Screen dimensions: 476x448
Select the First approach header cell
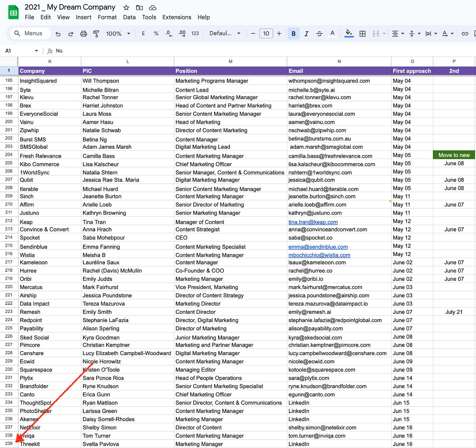(x=412, y=71)
